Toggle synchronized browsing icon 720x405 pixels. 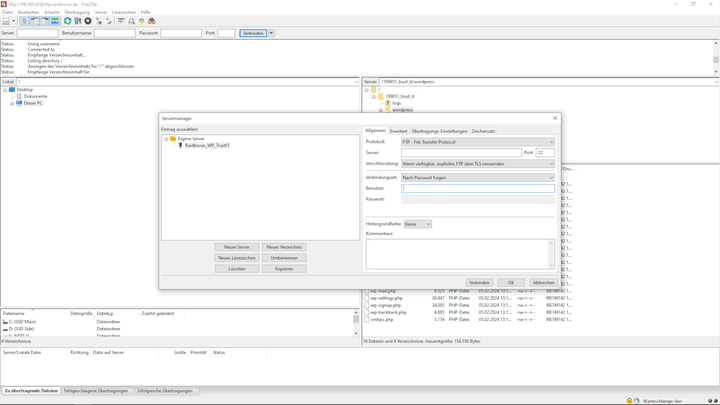141,21
